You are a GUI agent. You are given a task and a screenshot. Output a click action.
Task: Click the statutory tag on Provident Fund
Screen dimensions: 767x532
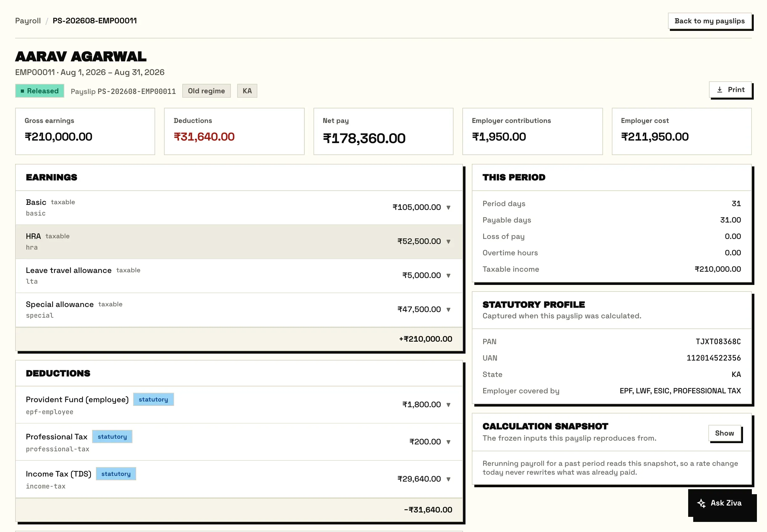click(x=153, y=399)
